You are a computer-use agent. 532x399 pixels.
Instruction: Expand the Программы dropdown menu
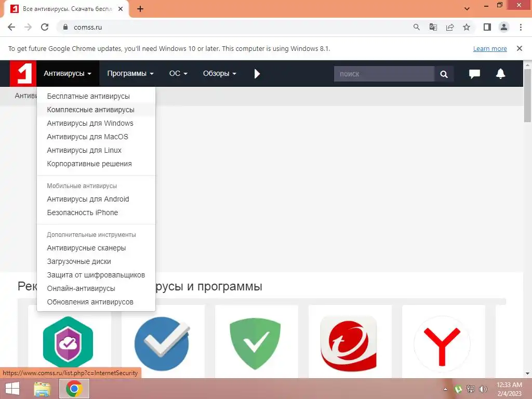pos(130,73)
